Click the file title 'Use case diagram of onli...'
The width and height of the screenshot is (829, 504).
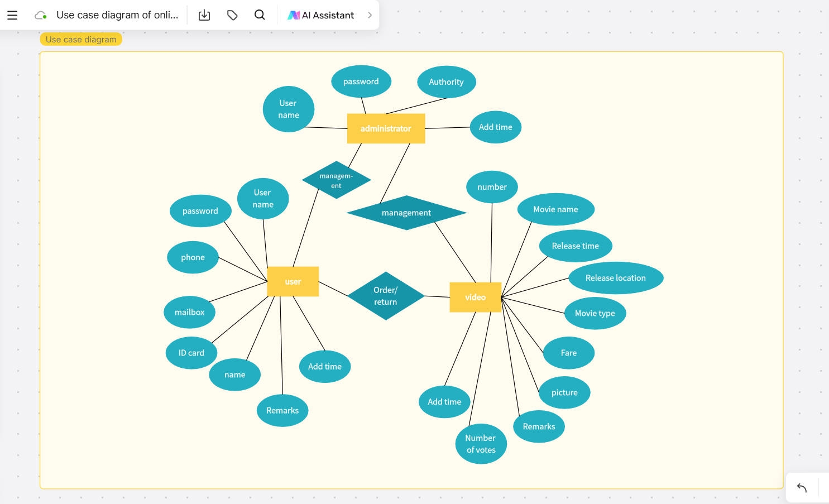click(x=117, y=15)
